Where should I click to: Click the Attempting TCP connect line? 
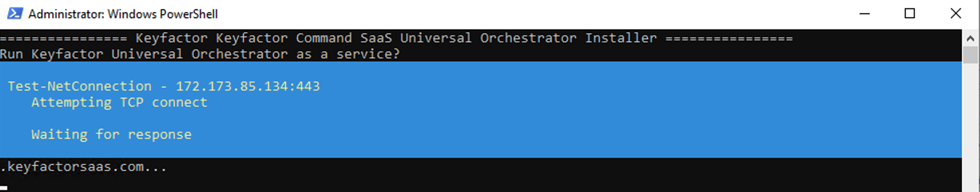(x=119, y=102)
